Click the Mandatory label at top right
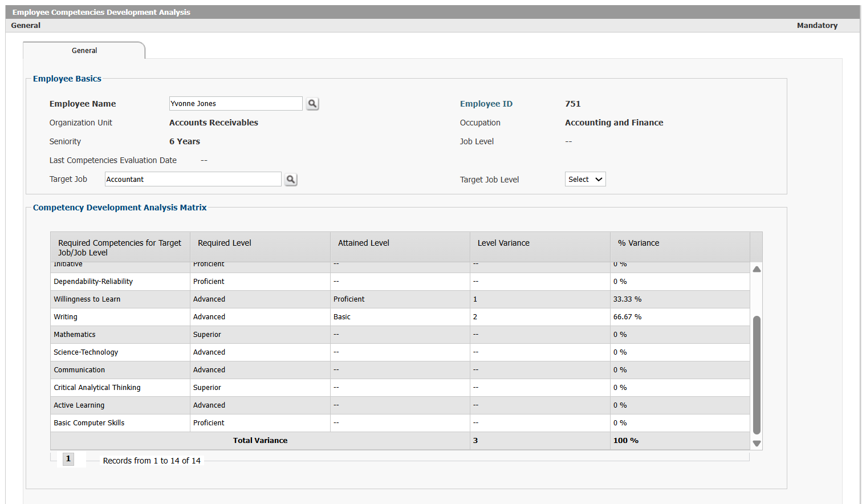This screenshot has height=504, width=866. click(x=817, y=26)
